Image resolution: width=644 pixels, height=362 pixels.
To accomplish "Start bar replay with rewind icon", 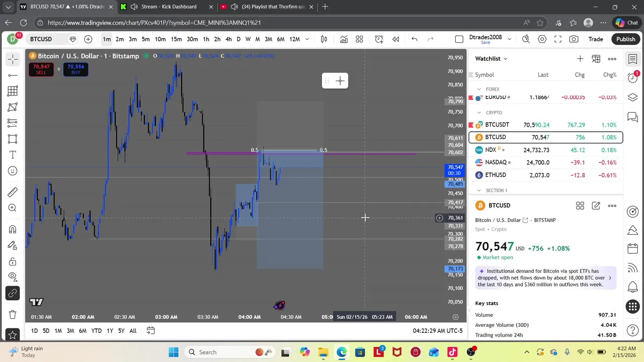I will coord(395,39).
